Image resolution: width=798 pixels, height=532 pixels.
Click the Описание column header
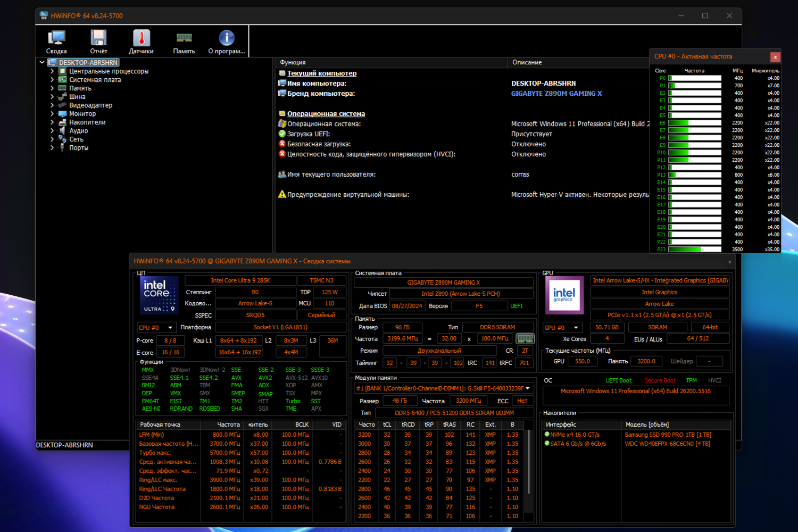578,62
